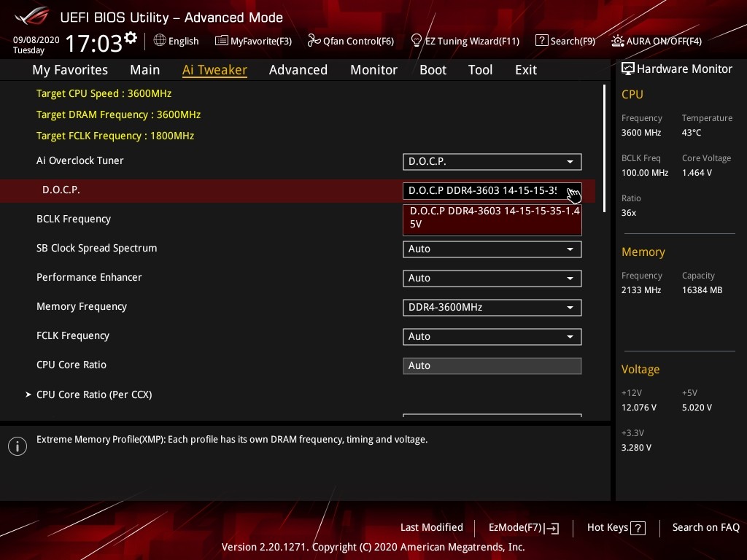Screen dimensions: 747x560
Task: Select D.O.C.P DDR4-3603 14-15-15-35-1.45V option
Action: click(x=492, y=217)
